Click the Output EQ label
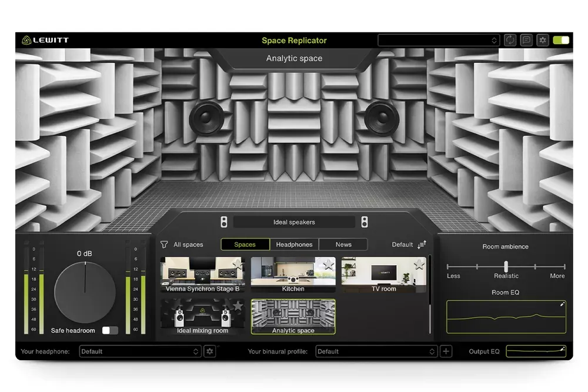 coord(484,351)
